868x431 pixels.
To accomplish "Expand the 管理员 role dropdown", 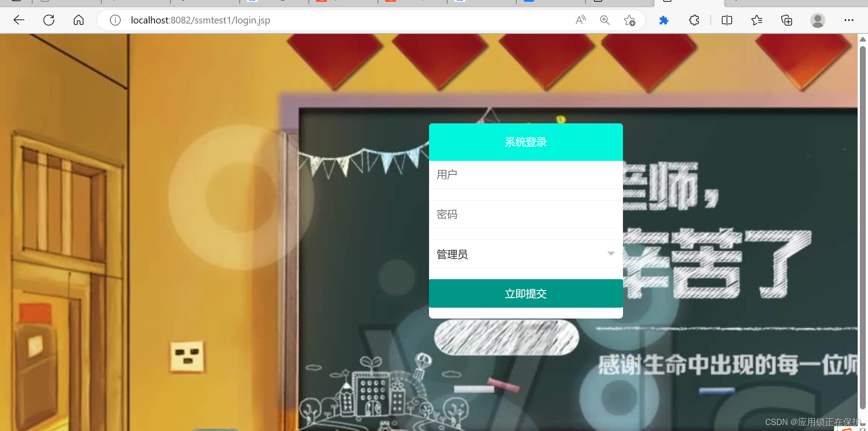I will click(611, 254).
